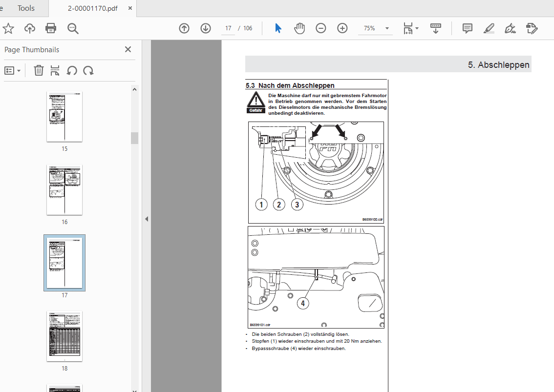Viewport: 554px width, 392px height.
Task: Select the highlight text pen
Action: [489, 28]
